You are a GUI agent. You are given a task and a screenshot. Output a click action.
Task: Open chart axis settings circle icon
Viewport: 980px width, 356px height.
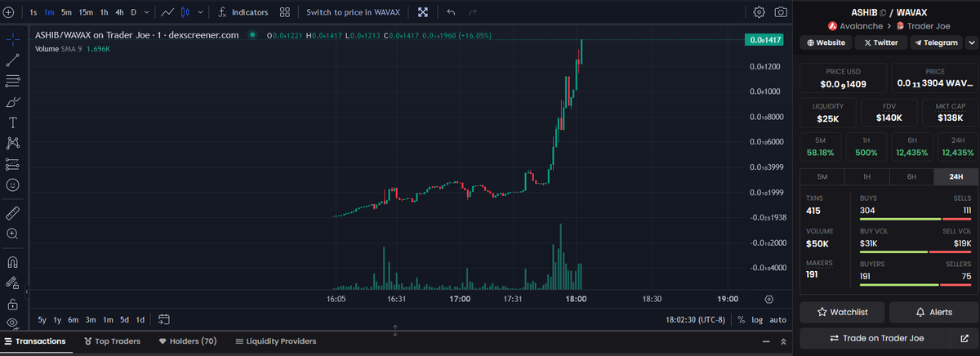[769, 300]
